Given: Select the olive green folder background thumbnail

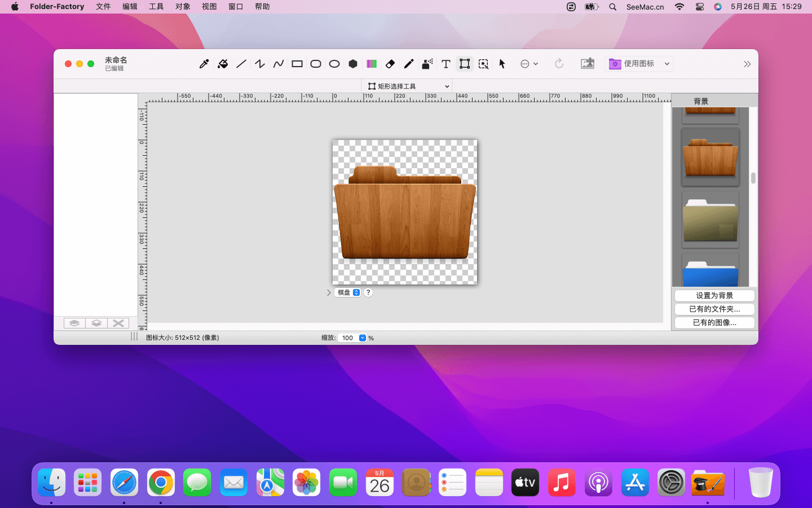Looking at the screenshot, I should pos(710,220).
